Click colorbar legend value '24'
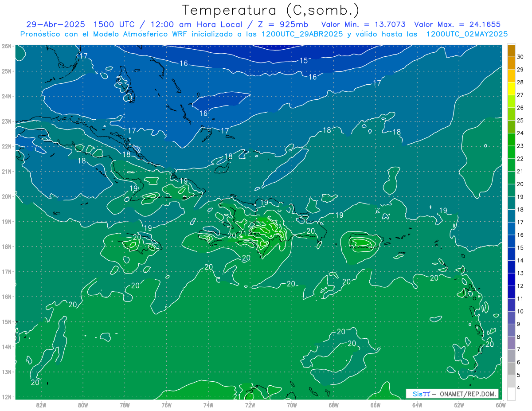532x411 pixels. pyautogui.click(x=520, y=133)
